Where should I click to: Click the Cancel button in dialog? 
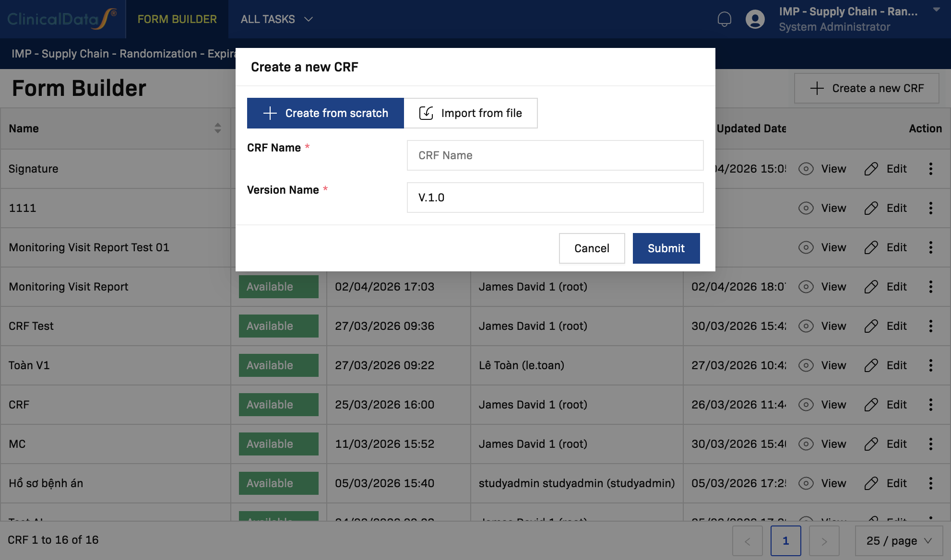tap(592, 248)
